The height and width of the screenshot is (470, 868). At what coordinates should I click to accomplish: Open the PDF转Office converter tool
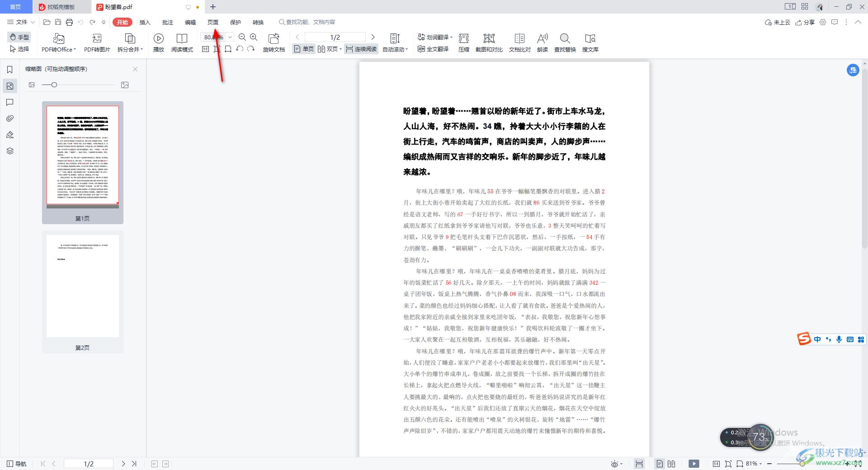59,43
